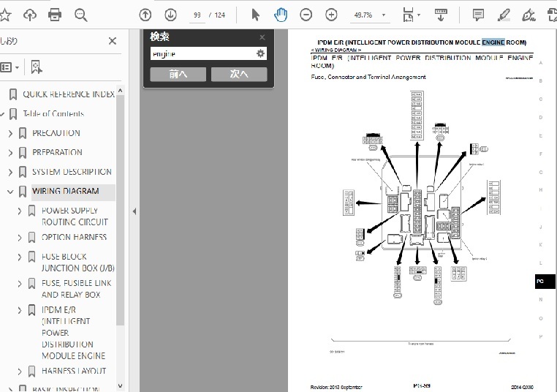Image resolution: width=557 pixels, height=392 pixels.
Task: Choose the selection arrow tool
Action: pyautogui.click(x=255, y=15)
